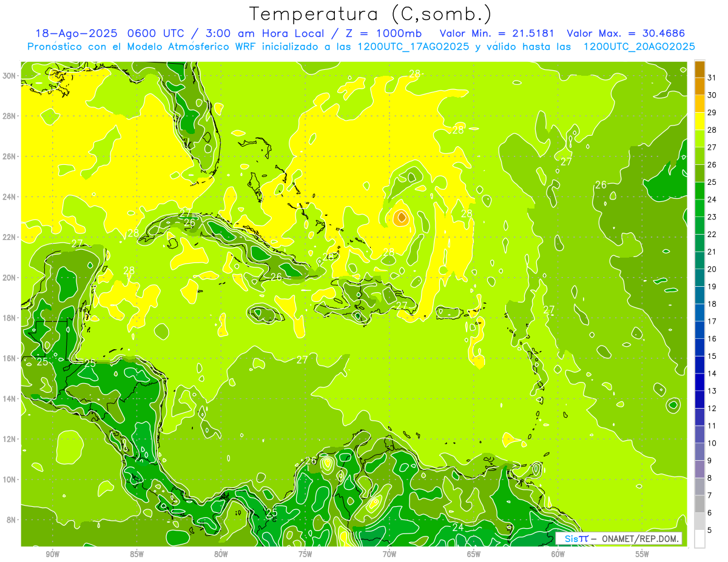Image resolution: width=728 pixels, height=562 pixels.
Task: Click the white legend swatch below 5
Action: 699,539
